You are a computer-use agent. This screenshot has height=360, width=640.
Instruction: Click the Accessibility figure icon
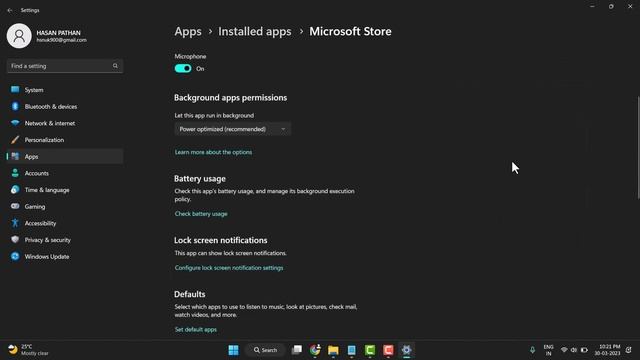point(15,223)
